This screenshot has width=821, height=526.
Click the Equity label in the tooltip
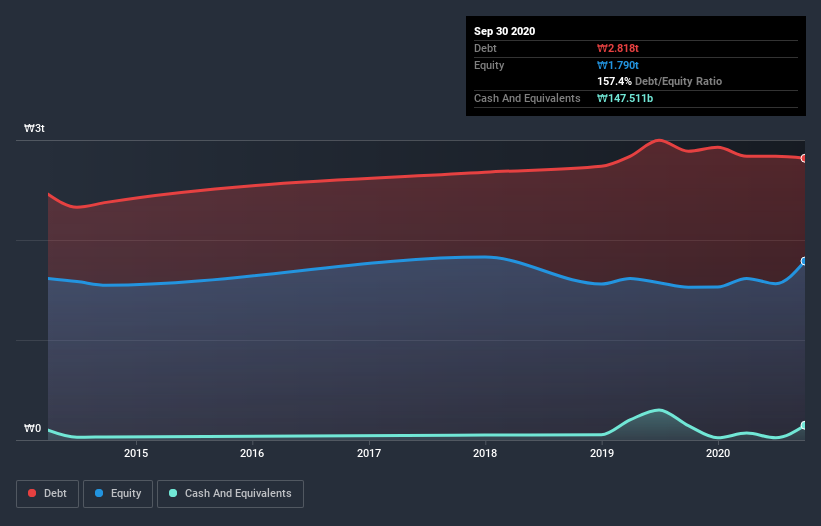[x=489, y=65]
